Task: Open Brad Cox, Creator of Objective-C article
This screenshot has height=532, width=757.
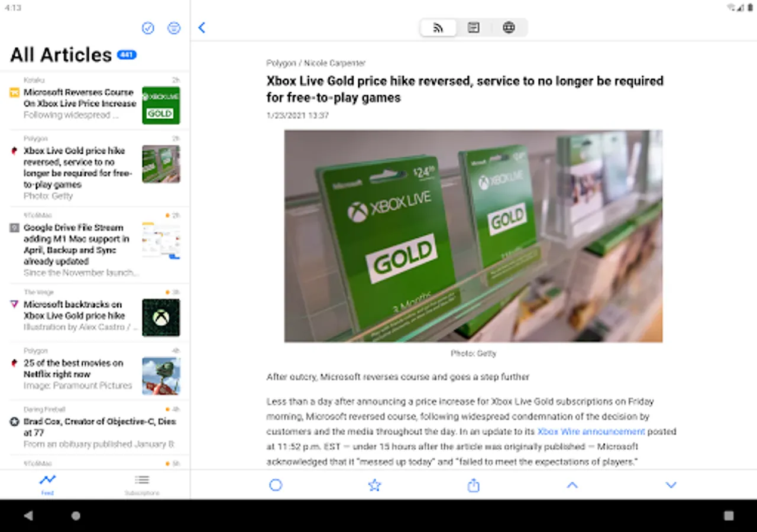Action: pyautogui.click(x=95, y=427)
